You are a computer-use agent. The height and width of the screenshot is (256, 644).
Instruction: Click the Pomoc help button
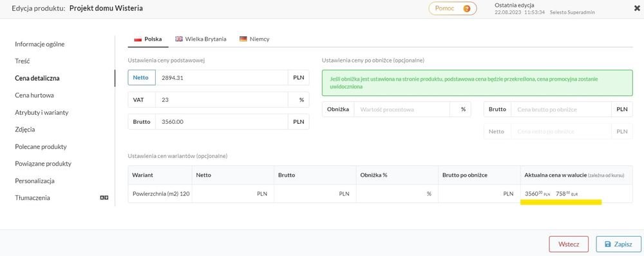click(453, 8)
